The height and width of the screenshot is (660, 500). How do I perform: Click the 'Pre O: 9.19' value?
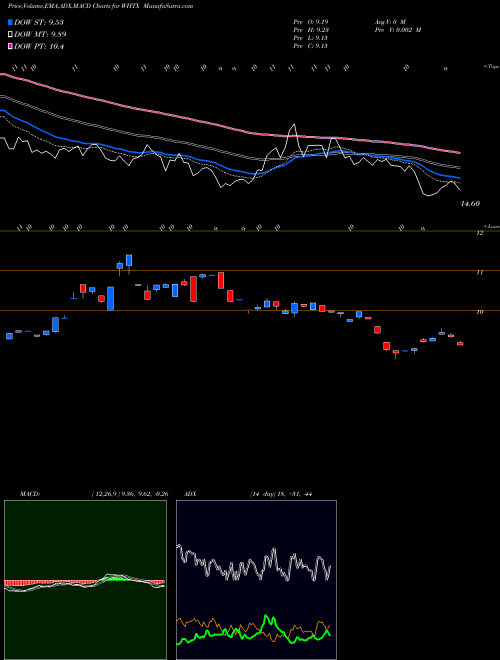coord(311,22)
